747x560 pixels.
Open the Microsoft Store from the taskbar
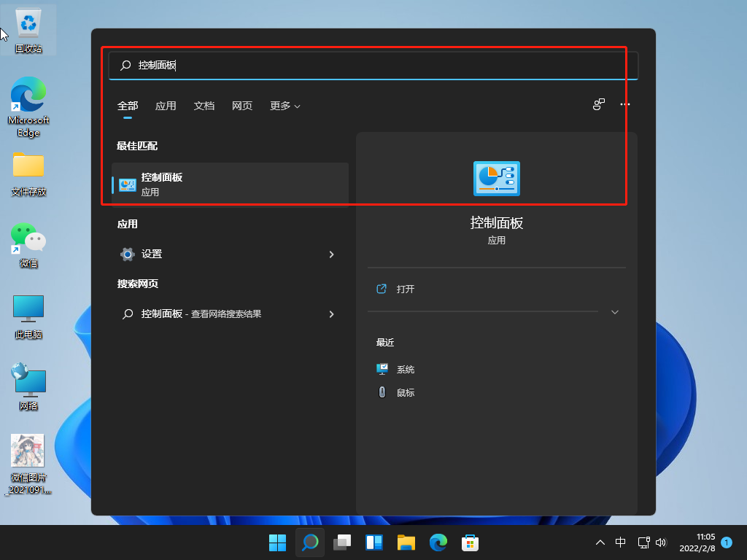tap(470, 542)
